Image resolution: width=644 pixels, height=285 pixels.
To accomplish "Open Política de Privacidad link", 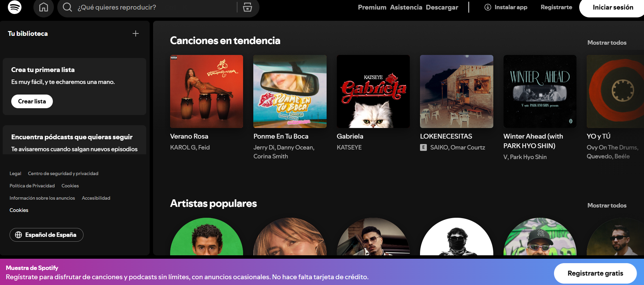I will pos(32,186).
